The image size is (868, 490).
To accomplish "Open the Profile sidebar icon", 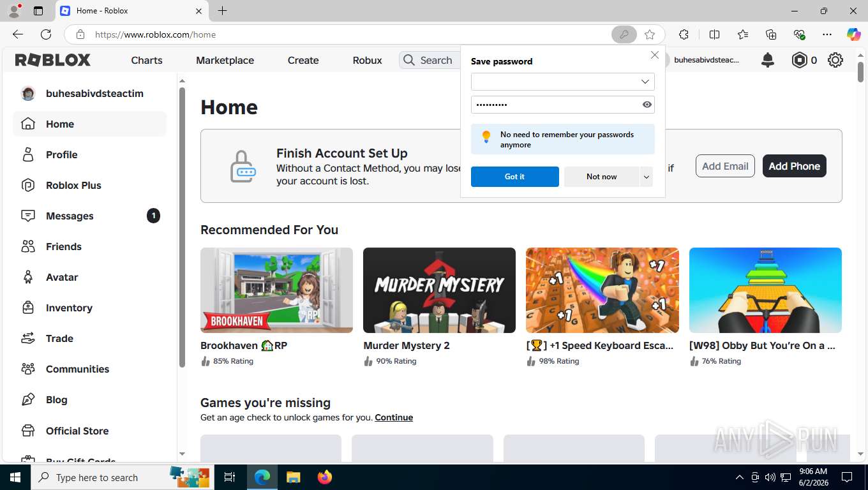I will (x=28, y=154).
